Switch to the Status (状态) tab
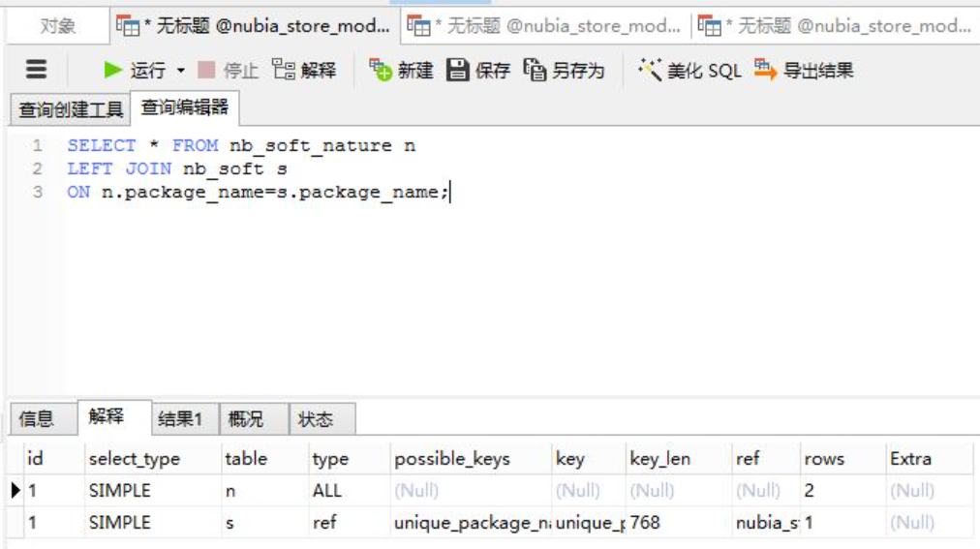 click(322, 418)
